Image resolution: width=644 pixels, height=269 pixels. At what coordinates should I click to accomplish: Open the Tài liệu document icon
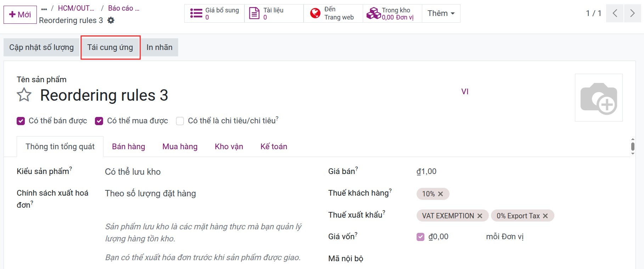254,13
